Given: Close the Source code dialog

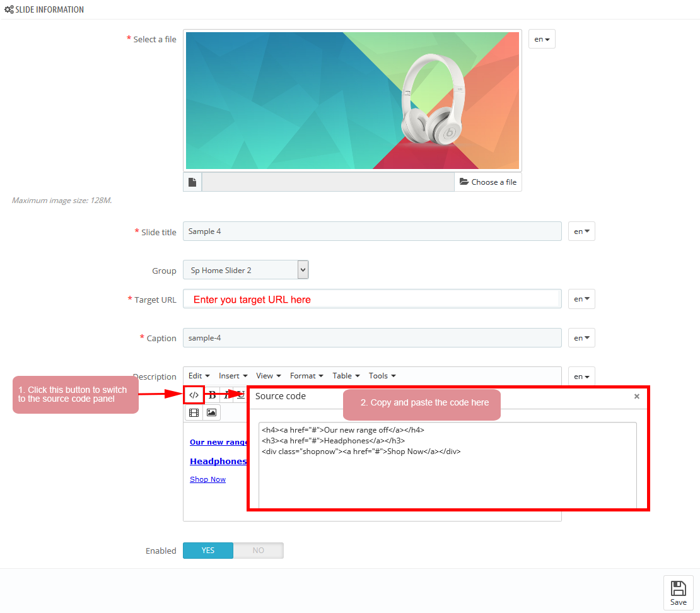Looking at the screenshot, I should coord(636,397).
